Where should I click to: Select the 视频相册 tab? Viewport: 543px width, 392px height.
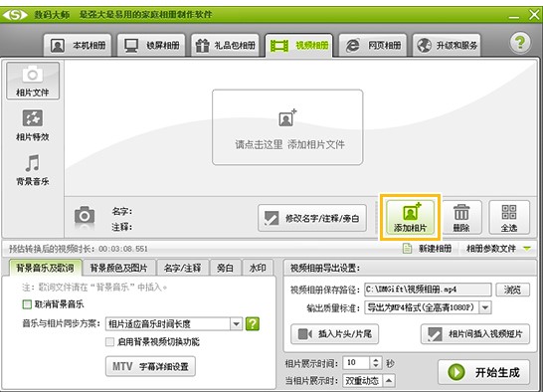[x=299, y=45]
